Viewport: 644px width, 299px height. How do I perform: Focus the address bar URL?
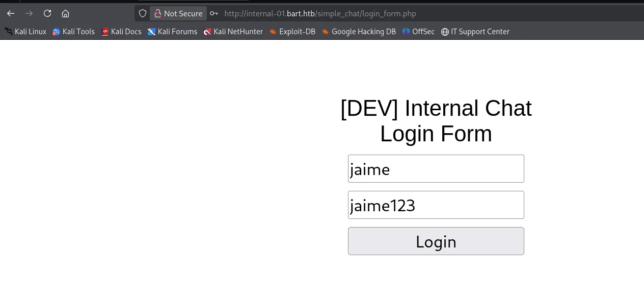click(320, 13)
